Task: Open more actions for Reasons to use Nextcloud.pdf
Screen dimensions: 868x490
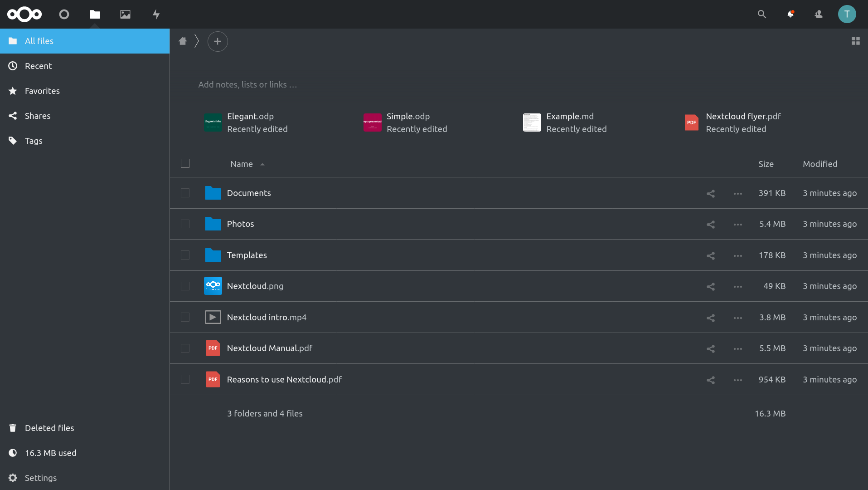Action: pyautogui.click(x=737, y=380)
